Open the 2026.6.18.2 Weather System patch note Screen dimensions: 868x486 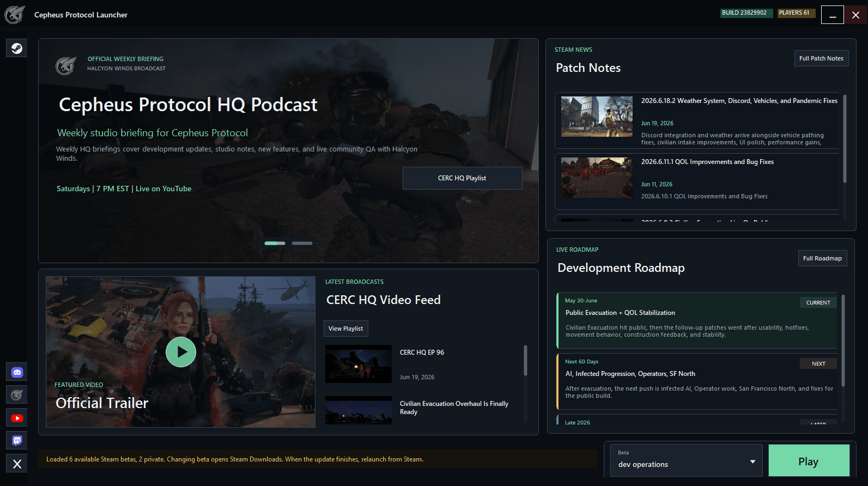click(x=697, y=121)
